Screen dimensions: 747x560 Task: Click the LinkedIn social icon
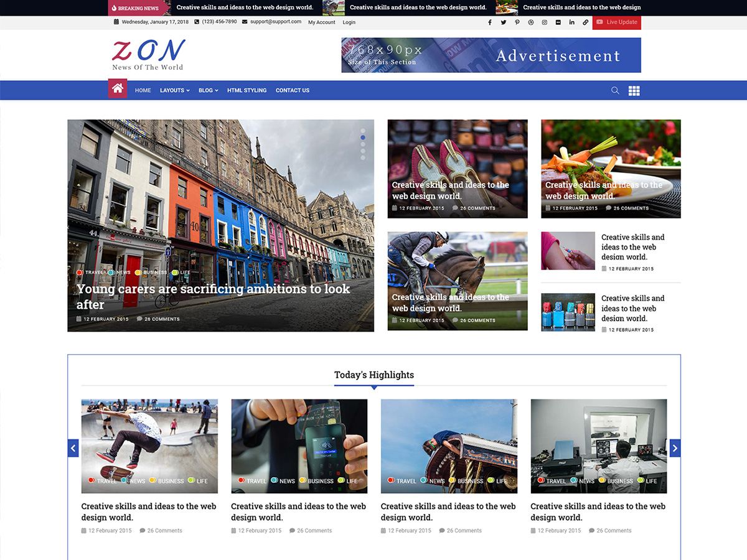pos(571,22)
